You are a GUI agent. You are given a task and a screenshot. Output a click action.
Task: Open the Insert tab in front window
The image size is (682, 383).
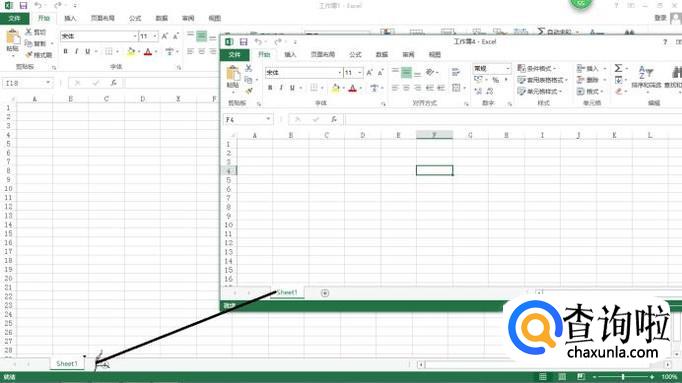(290, 54)
